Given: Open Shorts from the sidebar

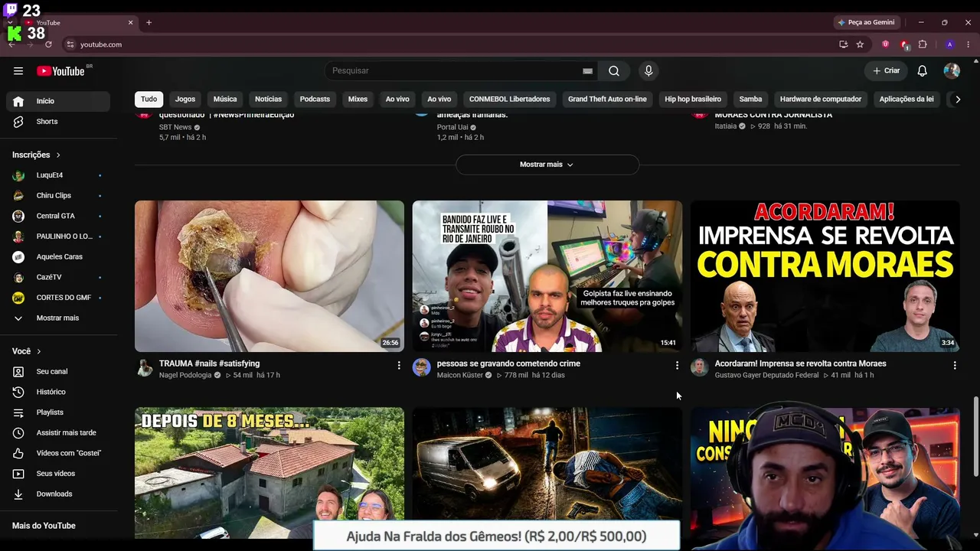Looking at the screenshot, I should [x=58, y=122].
